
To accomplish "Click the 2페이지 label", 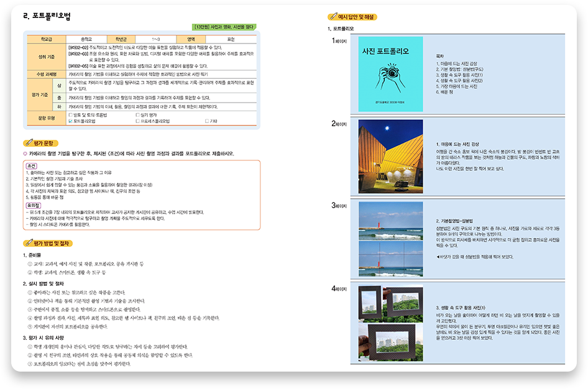I will [x=339, y=124].
